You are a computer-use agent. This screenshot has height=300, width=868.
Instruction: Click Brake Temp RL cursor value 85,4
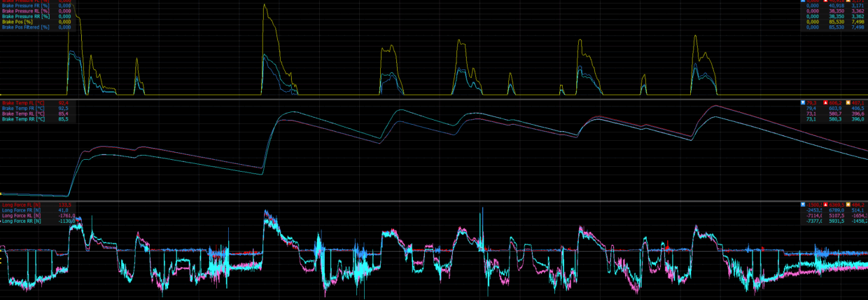(63, 114)
